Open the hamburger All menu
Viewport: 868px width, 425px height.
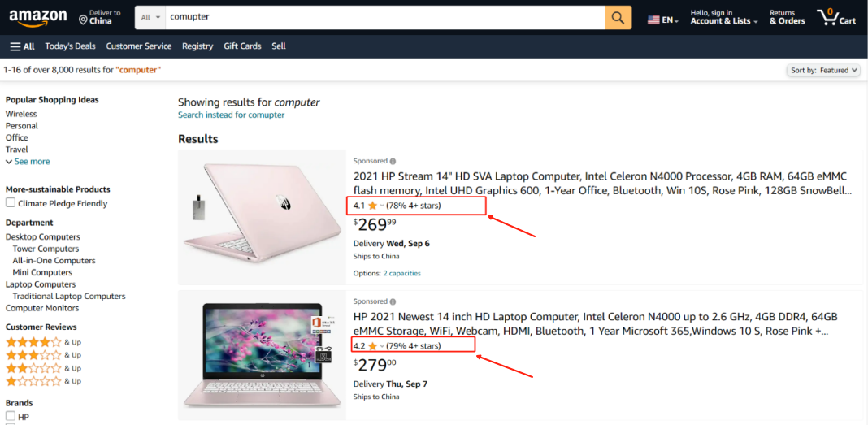(x=22, y=46)
